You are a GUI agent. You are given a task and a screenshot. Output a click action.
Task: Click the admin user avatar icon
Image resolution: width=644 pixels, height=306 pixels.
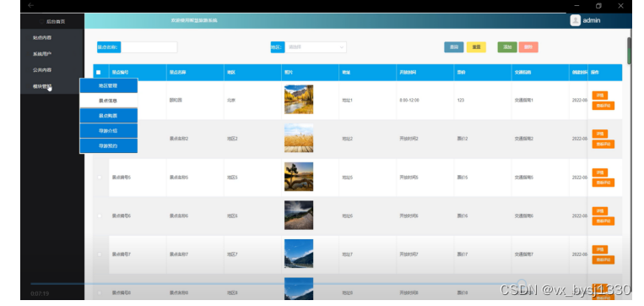click(x=576, y=20)
